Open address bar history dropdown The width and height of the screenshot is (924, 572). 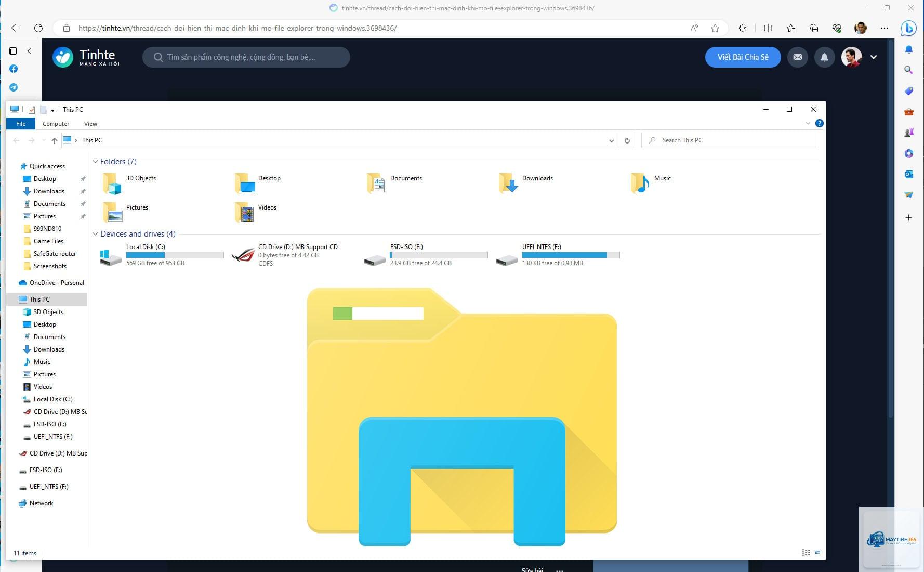point(611,140)
